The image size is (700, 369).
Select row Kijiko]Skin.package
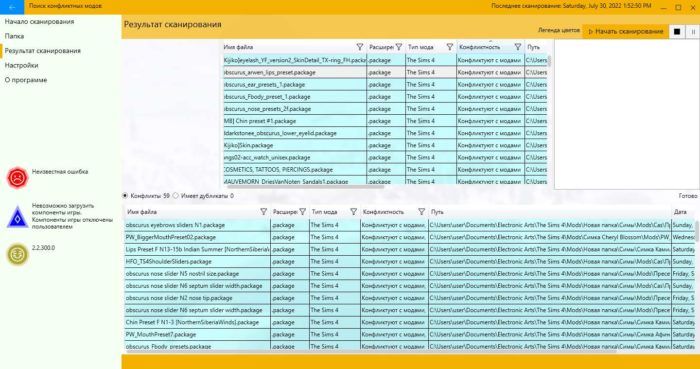385,145
